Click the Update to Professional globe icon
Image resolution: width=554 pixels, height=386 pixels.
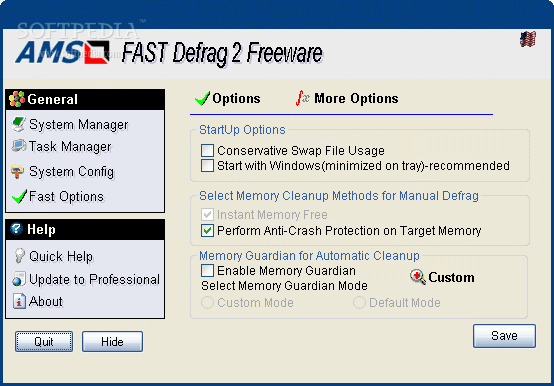(x=19, y=279)
